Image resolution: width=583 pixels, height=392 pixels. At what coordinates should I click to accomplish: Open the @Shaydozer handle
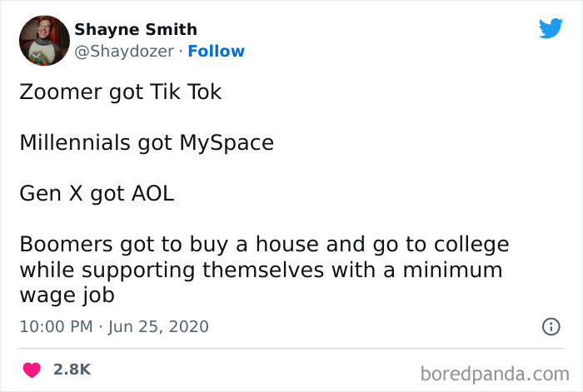tap(126, 52)
